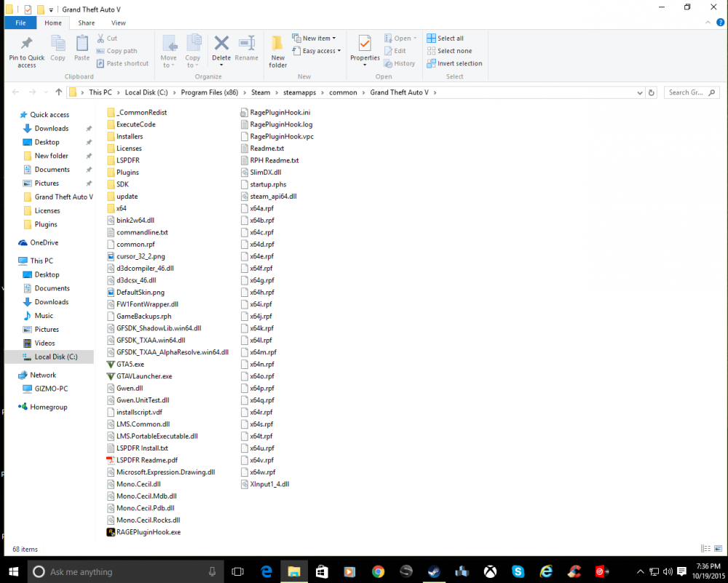The image size is (728, 583).
Task: Open the File menu
Action: click(x=20, y=23)
